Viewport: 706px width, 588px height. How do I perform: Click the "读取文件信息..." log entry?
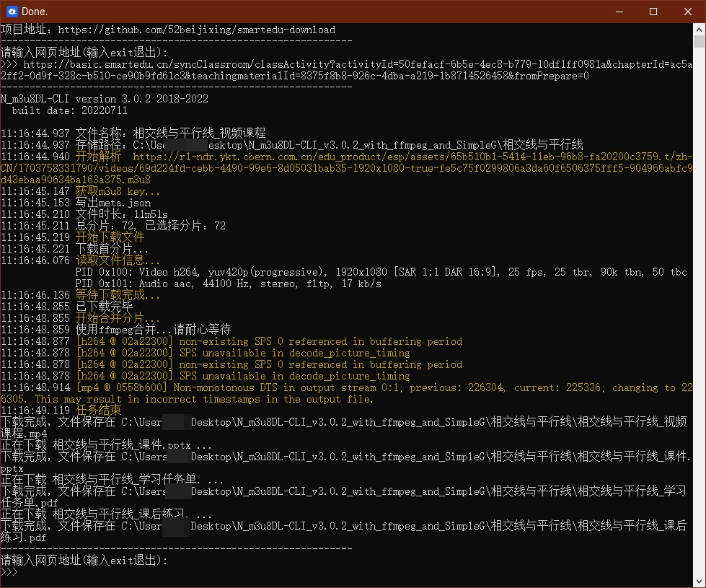coord(118,260)
